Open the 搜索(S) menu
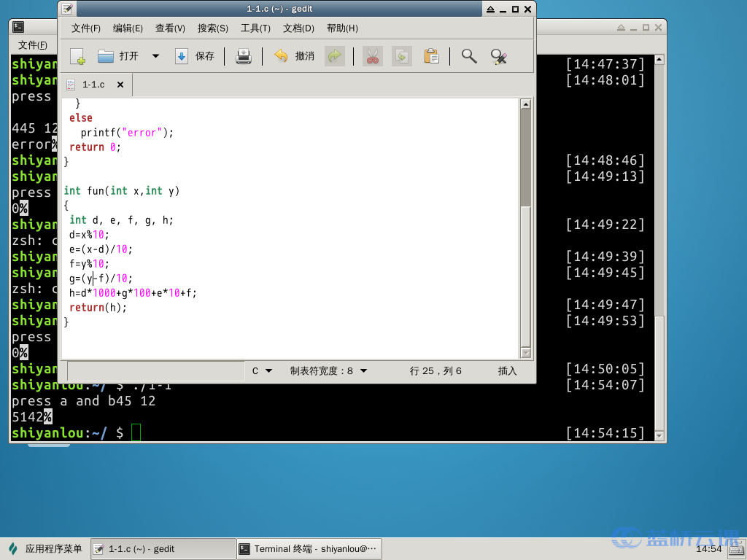747x560 pixels. (x=212, y=28)
